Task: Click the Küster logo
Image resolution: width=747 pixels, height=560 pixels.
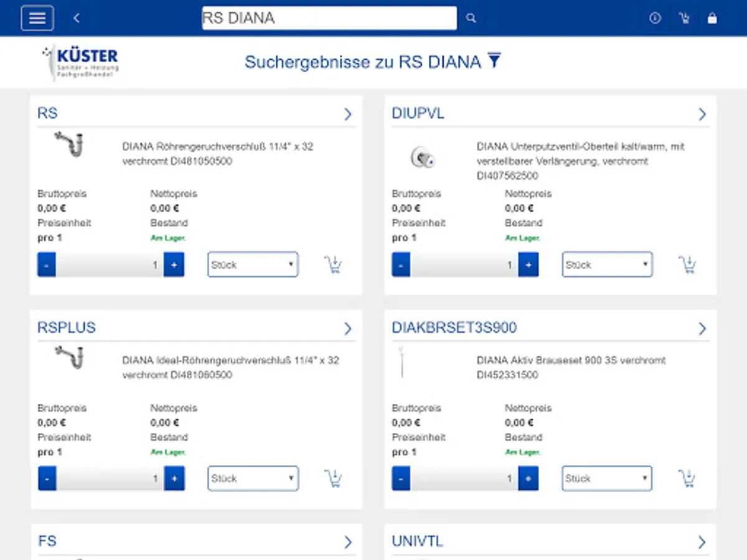Action: pyautogui.click(x=81, y=62)
